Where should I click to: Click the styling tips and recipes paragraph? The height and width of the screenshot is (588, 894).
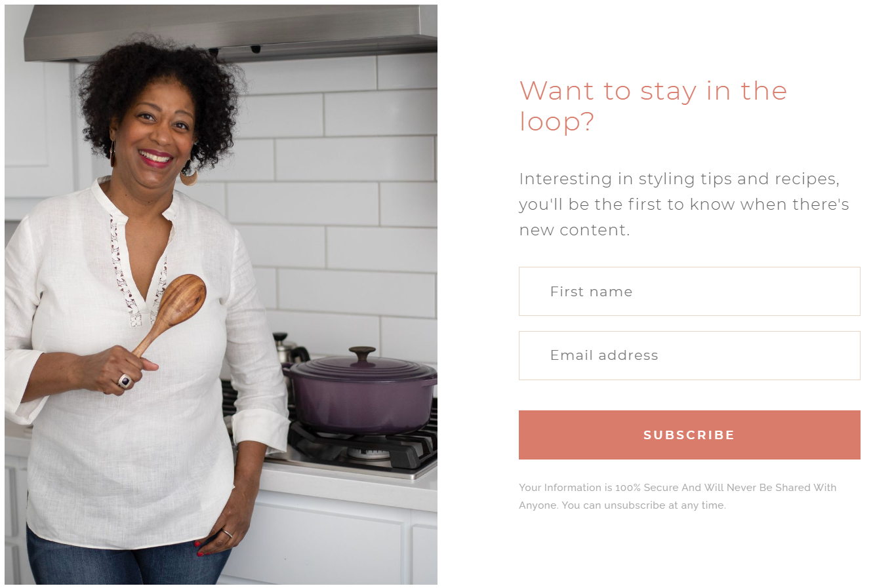(684, 204)
